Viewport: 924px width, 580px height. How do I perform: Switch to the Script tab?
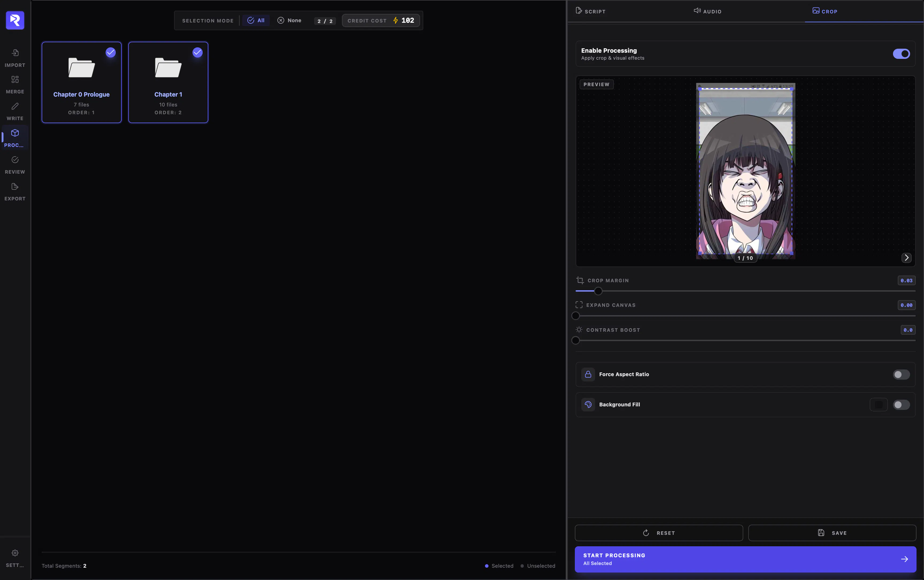[591, 11]
